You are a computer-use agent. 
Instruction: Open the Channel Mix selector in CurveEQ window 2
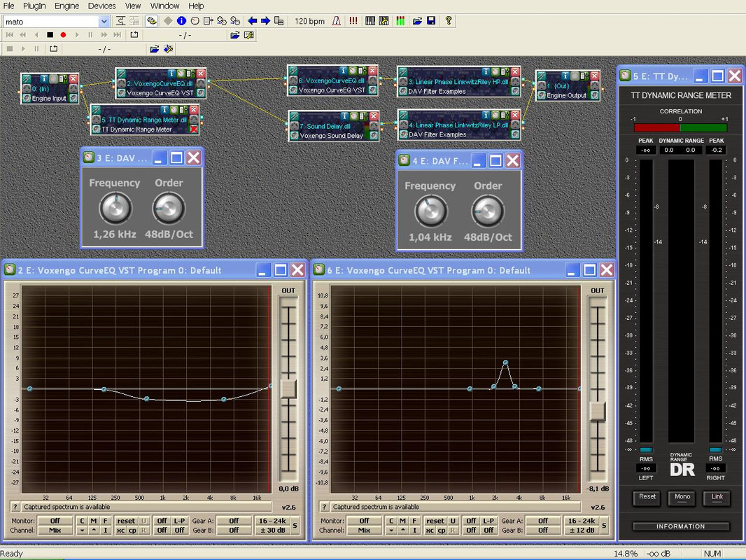click(55, 530)
